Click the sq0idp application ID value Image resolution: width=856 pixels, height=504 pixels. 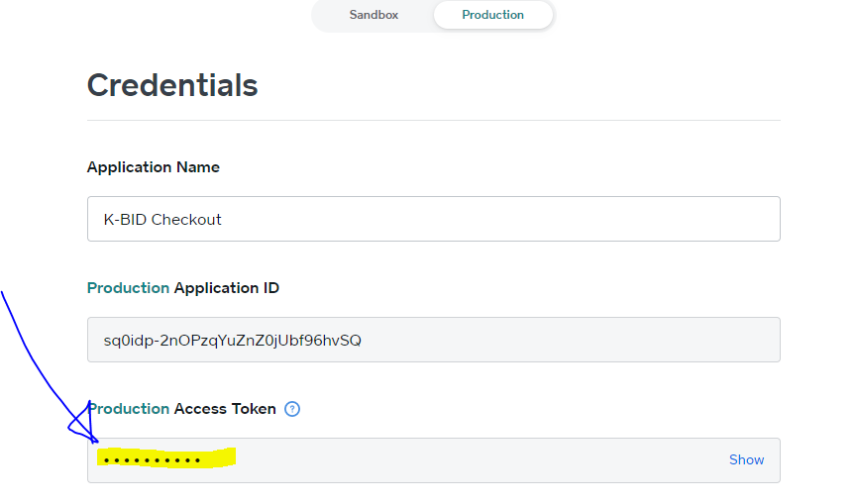tap(232, 341)
